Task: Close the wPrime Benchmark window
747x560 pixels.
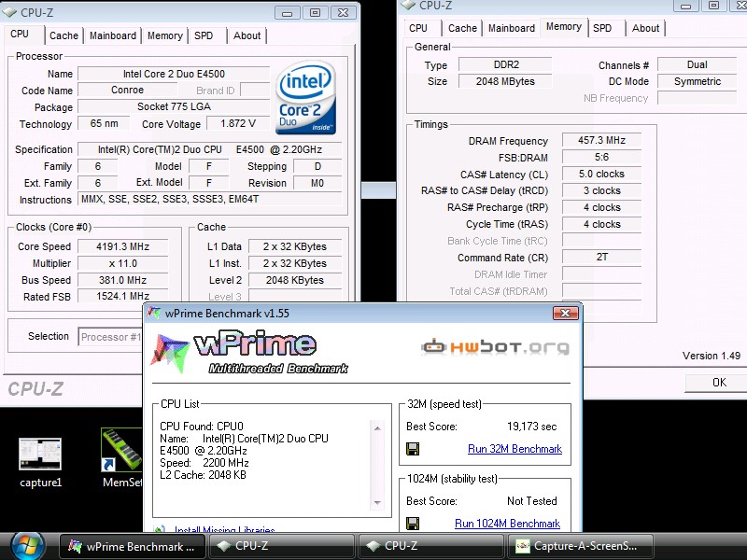Action: (x=566, y=313)
